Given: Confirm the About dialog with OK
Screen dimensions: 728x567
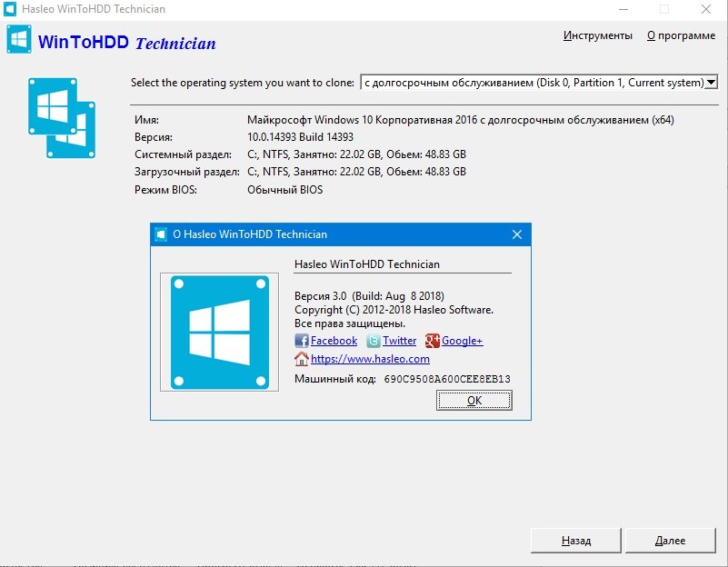Looking at the screenshot, I should coord(474,401).
